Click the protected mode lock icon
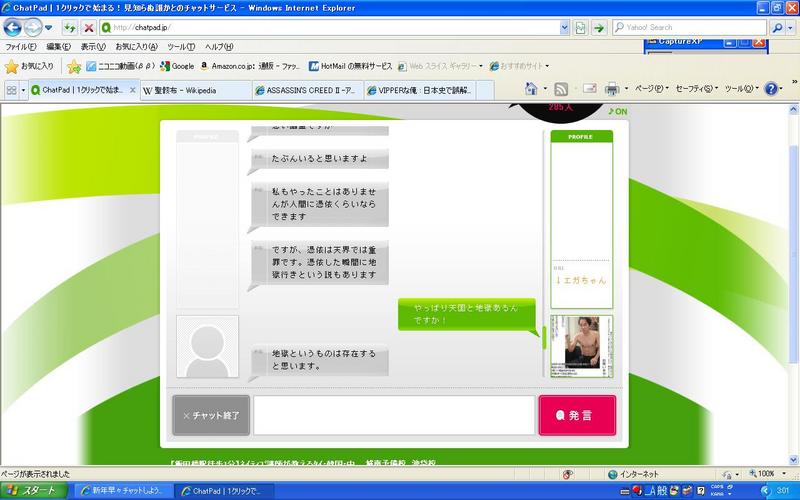The image size is (800, 500). pyautogui.click(x=727, y=474)
